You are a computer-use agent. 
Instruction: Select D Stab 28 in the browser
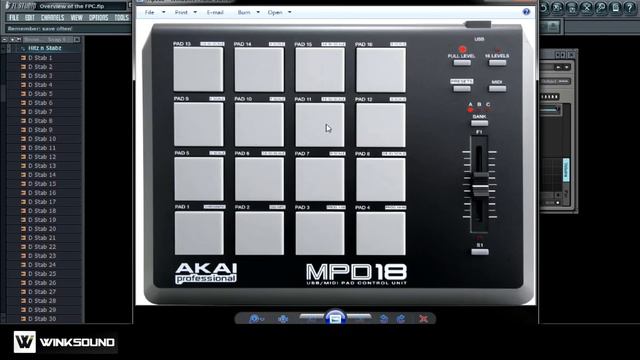[42, 300]
